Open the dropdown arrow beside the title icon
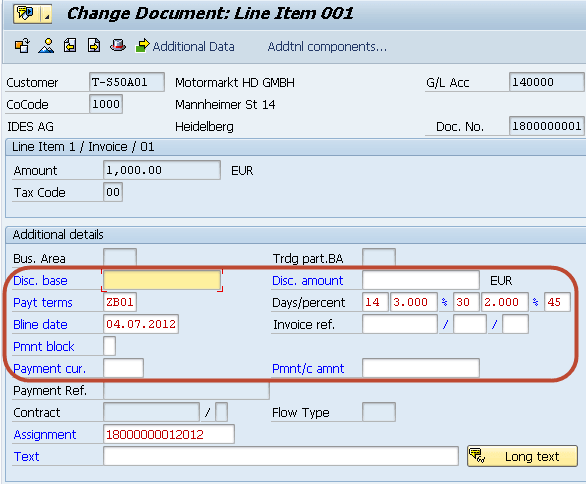586x484 pixels. 46,14
